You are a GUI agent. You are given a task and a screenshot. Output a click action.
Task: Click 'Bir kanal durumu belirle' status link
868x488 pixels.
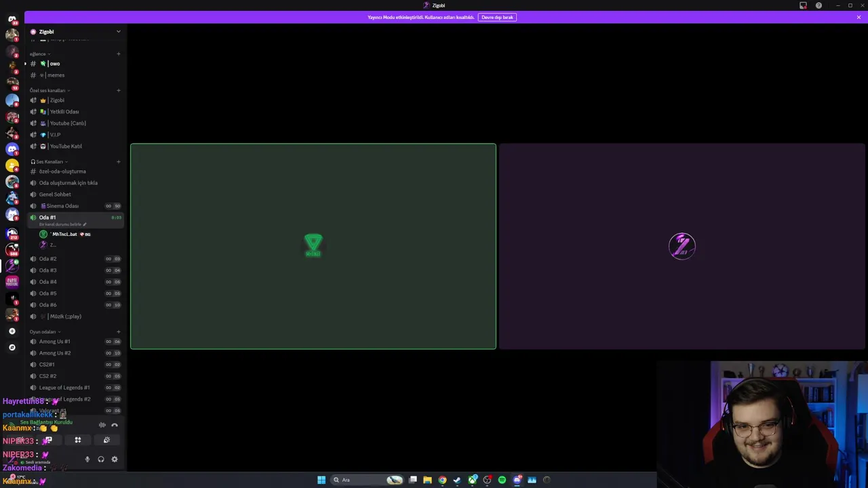pyautogui.click(x=62, y=224)
